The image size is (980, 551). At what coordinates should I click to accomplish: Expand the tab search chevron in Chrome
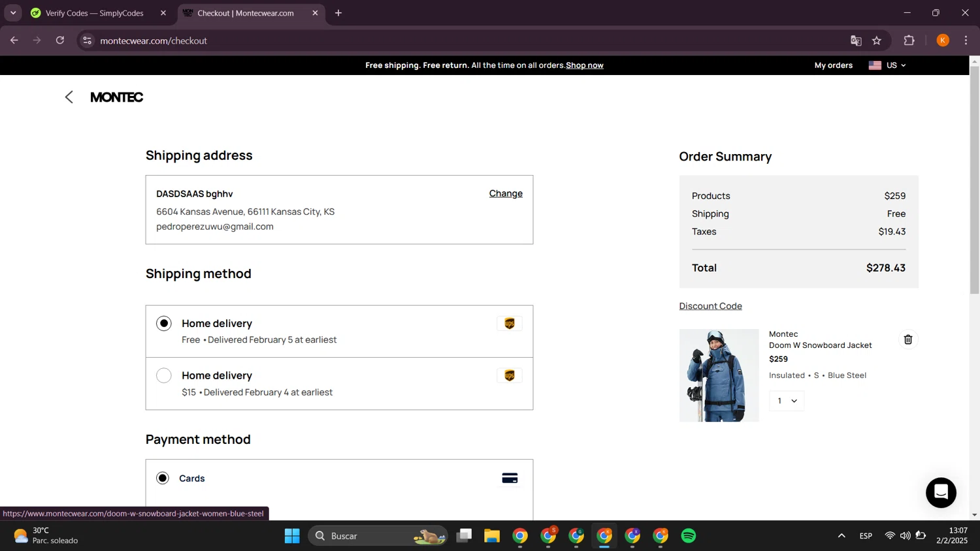pos(13,13)
